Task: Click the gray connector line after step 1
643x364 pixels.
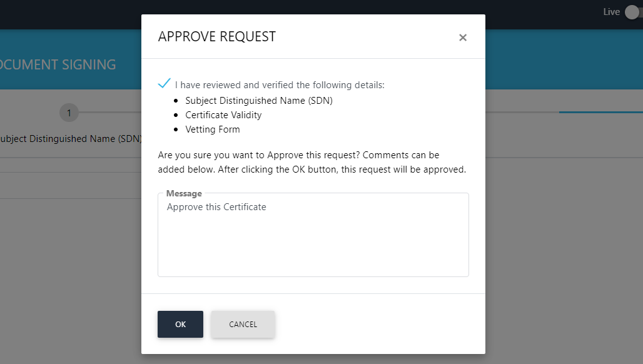Action: point(109,113)
